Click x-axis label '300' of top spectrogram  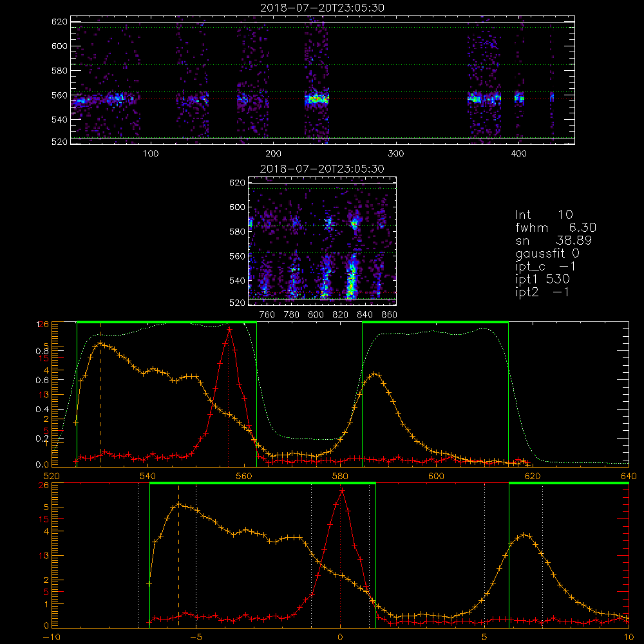coord(396,154)
